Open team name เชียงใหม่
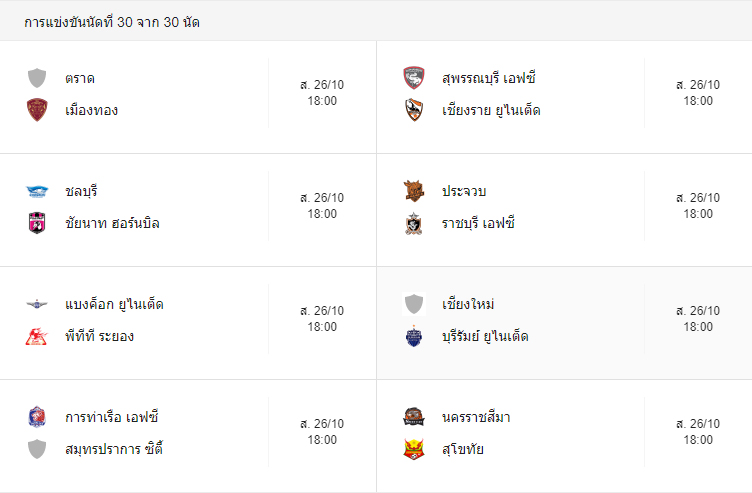Viewport: 752px width, 493px height. [x=468, y=304]
